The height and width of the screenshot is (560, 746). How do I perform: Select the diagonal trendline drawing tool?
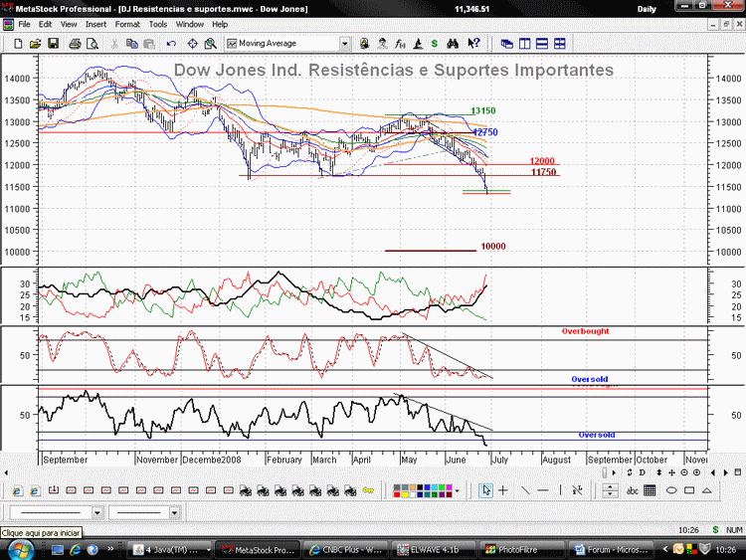click(525, 490)
